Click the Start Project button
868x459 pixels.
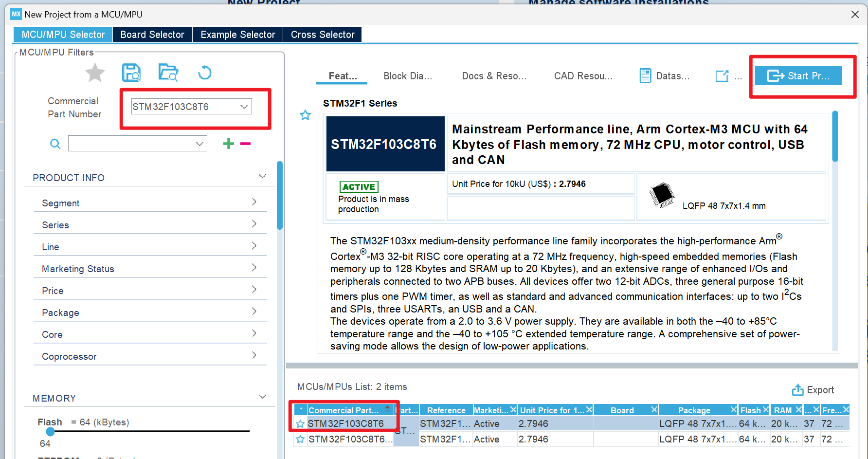click(x=798, y=76)
